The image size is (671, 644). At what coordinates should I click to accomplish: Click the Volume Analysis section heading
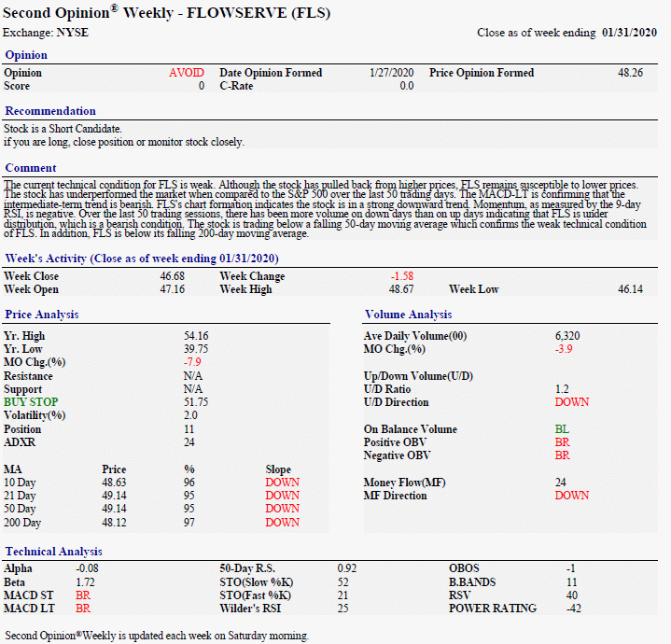click(408, 315)
